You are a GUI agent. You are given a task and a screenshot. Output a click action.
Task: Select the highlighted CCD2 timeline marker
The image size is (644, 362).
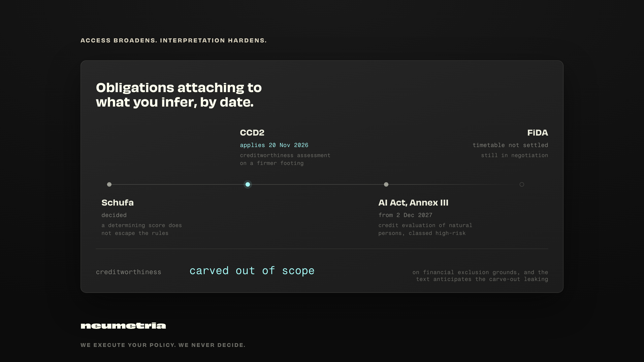pyautogui.click(x=248, y=184)
